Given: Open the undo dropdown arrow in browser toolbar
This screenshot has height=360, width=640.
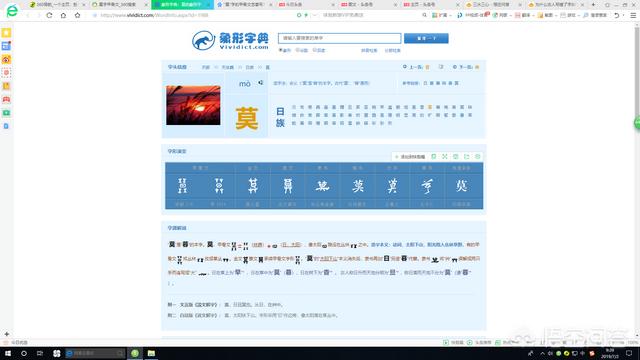Looking at the screenshot, I should 623,15.
